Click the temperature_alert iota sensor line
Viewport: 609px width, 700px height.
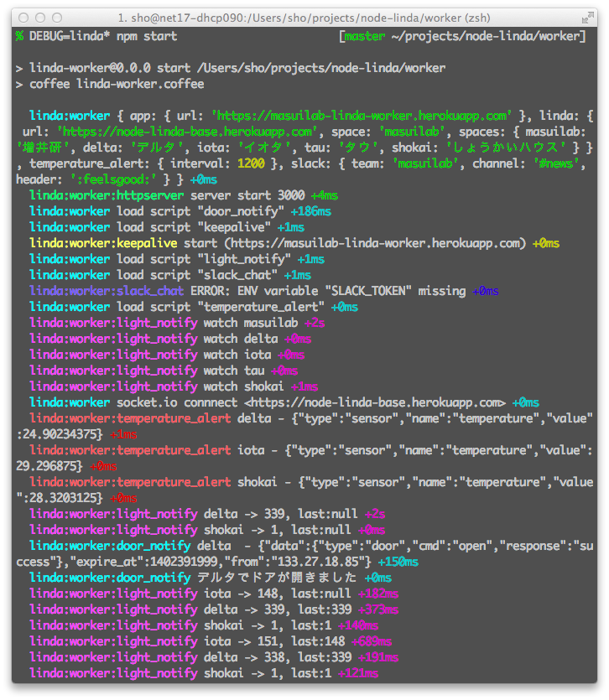pos(304,459)
